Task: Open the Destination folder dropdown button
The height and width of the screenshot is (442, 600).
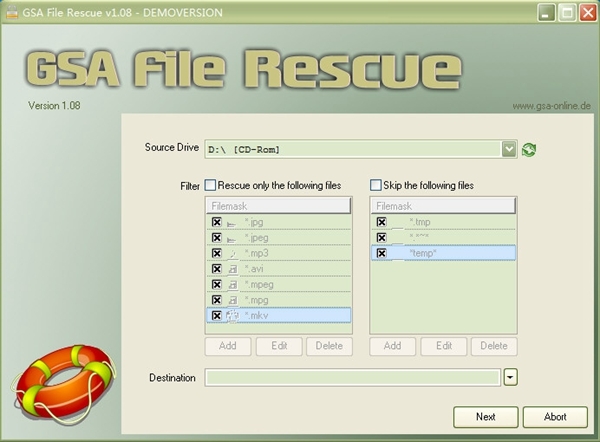Action: pos(510,378)
